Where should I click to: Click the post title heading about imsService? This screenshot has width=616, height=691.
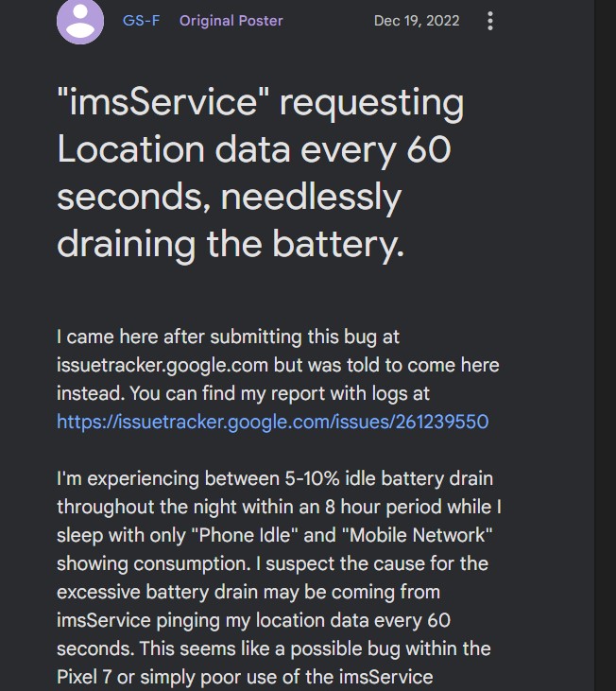point(260,173)
